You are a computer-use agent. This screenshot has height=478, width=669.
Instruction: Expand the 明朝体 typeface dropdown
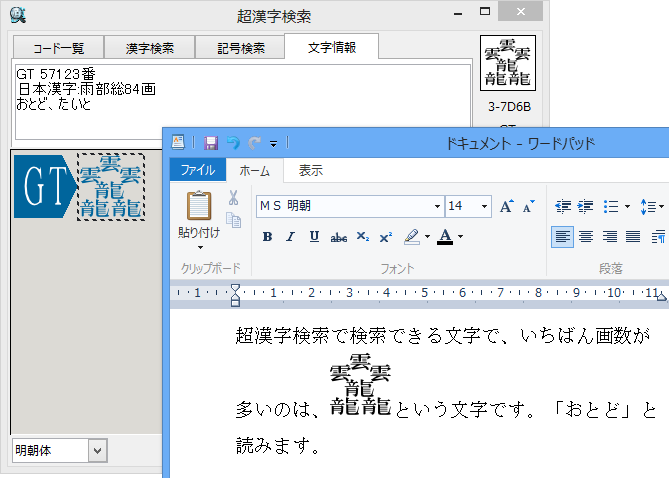click(97, 451)
